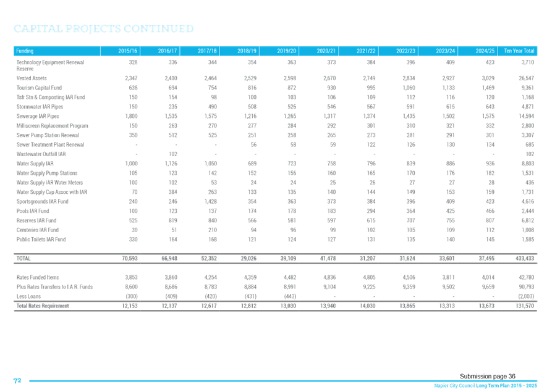The height and width of the screenshot is (392, 560).
Task: Click TOTAL value 29,026 for 2018/19
Action: (248, 258)
